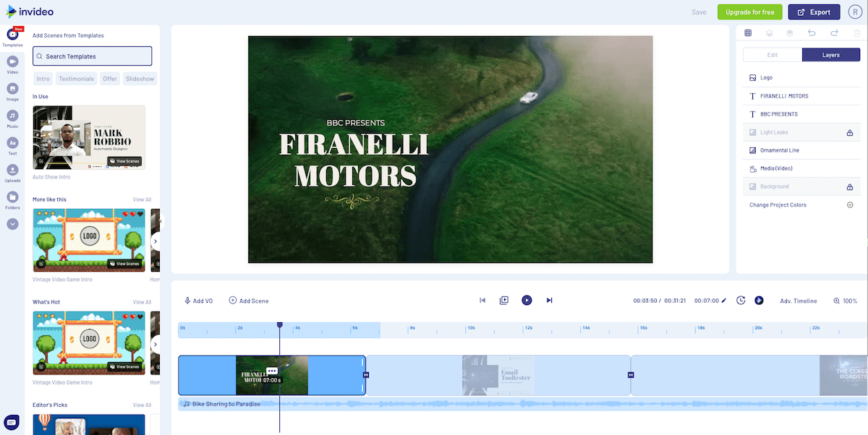Screen dimensions: 868x435
Task: Filter templates by Slideshow tag
Action: [140, 79]
